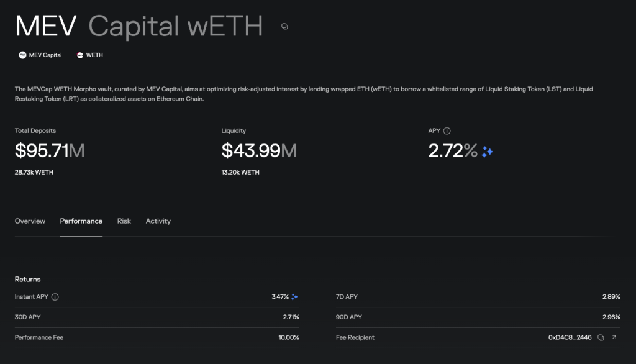The height and width of the screenshot is (364, 636).
Task: Click the 0xD4C8...2446 recipient address
Action: 570,337
